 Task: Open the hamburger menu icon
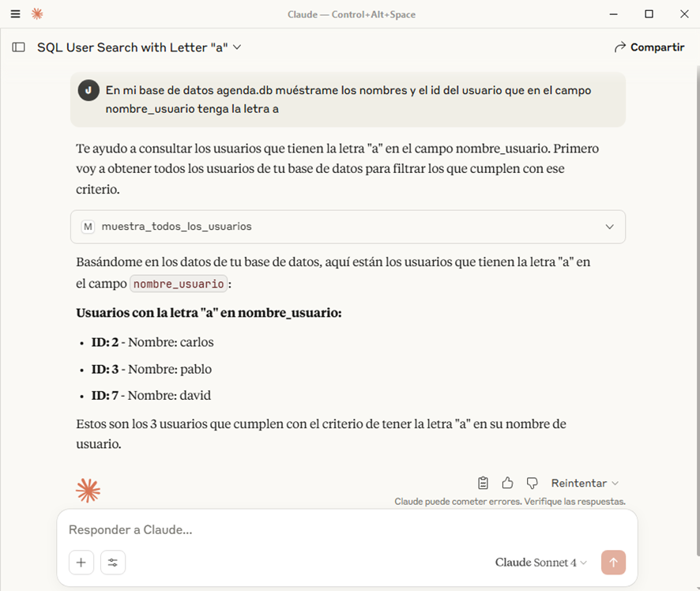click(15, 14)
